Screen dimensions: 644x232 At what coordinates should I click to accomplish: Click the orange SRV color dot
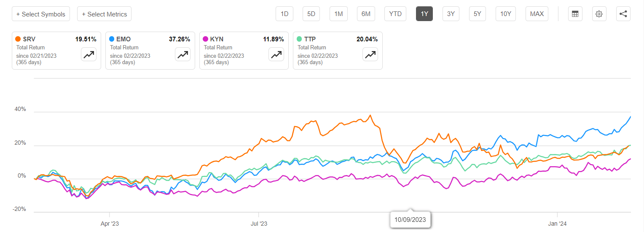click(x=18, y=39)
